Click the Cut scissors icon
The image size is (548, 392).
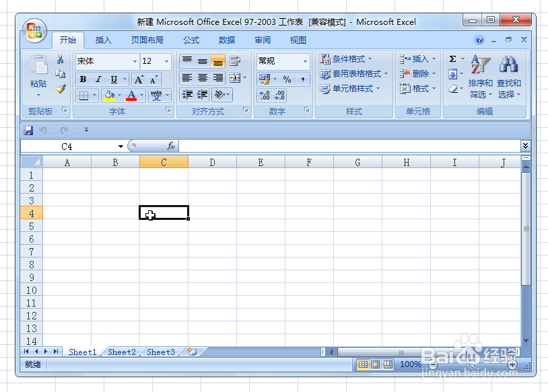click(x=60, y=59)
